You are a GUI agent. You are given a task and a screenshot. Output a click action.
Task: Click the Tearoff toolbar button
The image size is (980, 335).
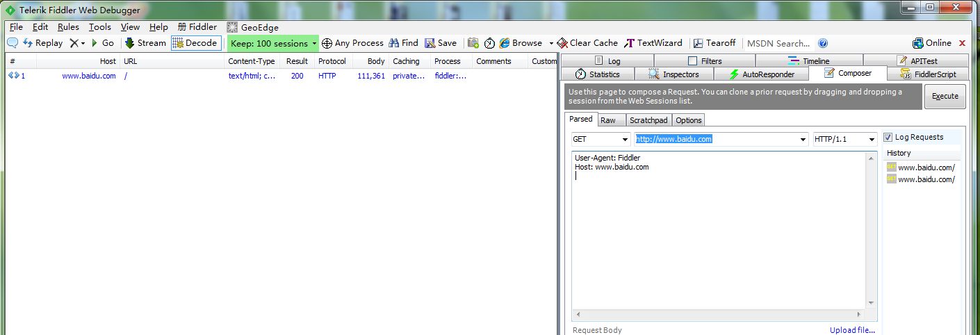click(714, 43)
